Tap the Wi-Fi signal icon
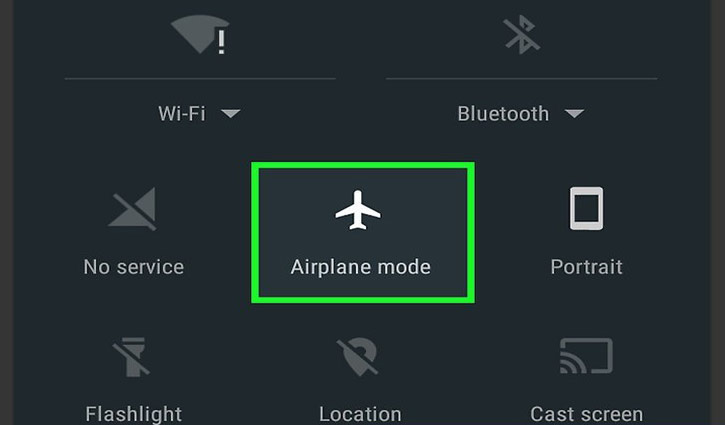 [x=200, y=34]
